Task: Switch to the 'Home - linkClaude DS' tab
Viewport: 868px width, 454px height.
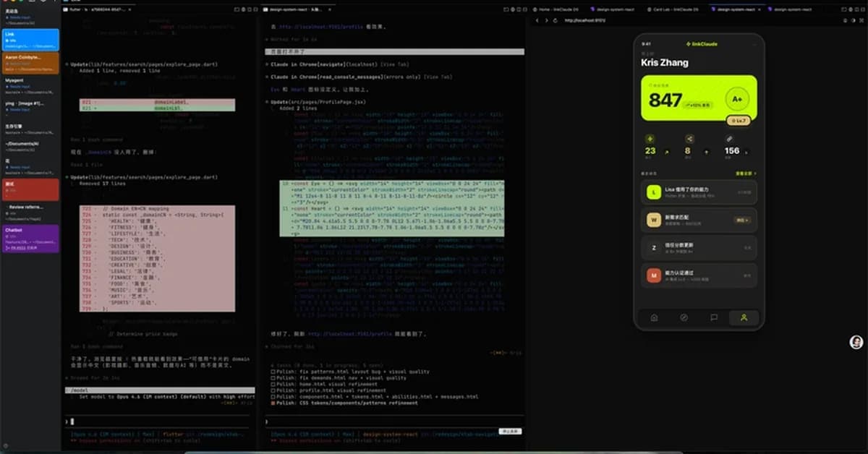Action: (x=557, y=9)
